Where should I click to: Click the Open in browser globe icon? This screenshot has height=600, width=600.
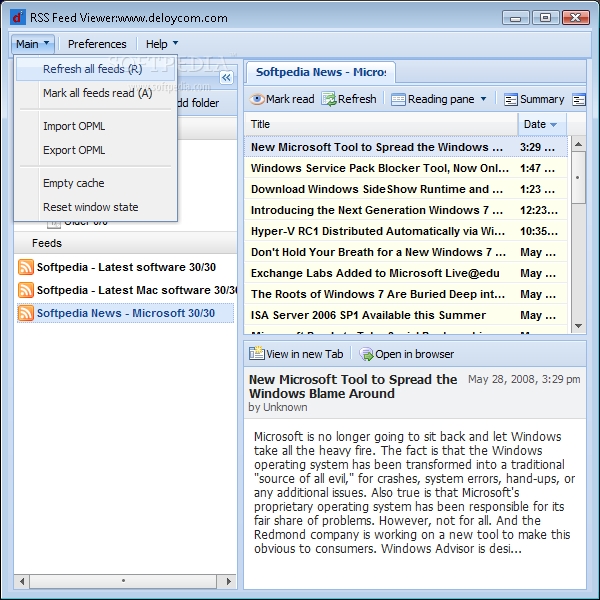click(366, 354)
